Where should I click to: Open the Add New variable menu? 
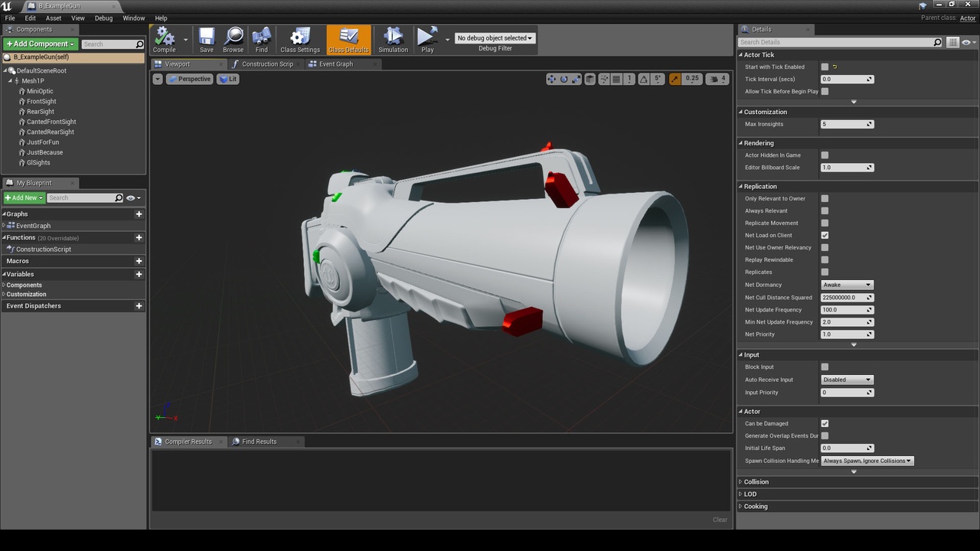23,197
